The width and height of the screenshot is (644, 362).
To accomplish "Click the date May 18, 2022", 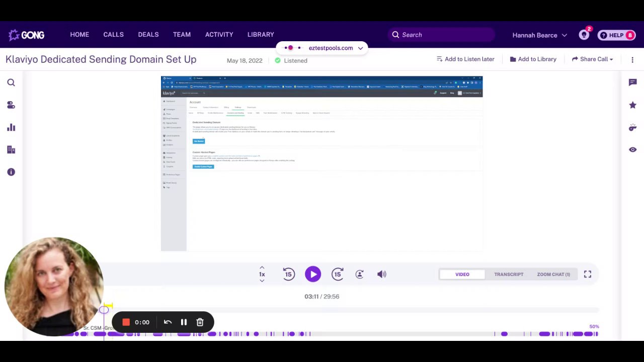I will (x=245, y=60).
